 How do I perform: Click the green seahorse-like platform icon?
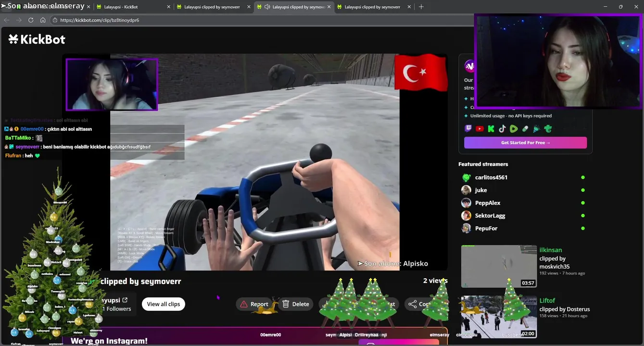[x=548, y=129]
